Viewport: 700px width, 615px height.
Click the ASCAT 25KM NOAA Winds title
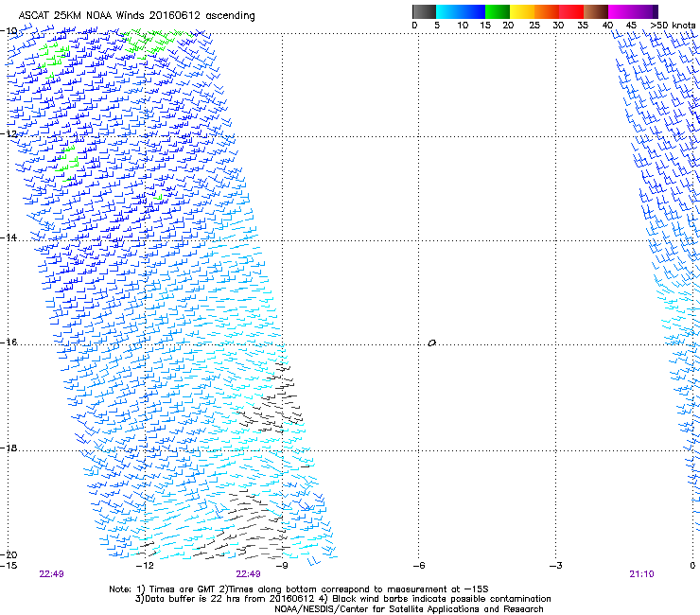pos(136,16)
